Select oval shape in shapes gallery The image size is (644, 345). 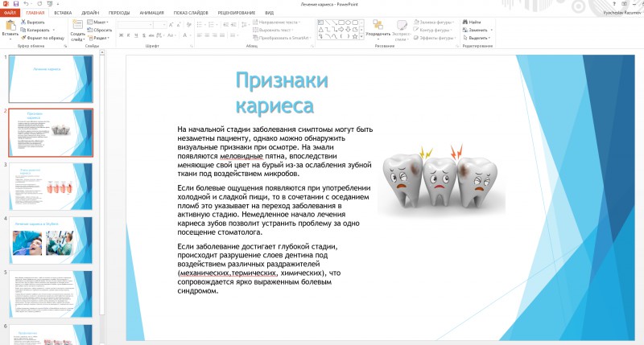[x=349, y=23]
